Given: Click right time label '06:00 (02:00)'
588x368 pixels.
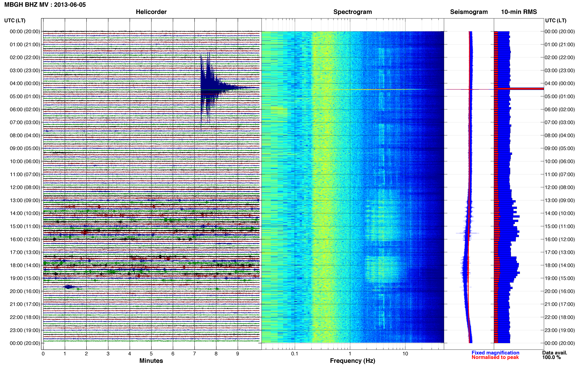Looking at the screenshot, I should (560, 110).
